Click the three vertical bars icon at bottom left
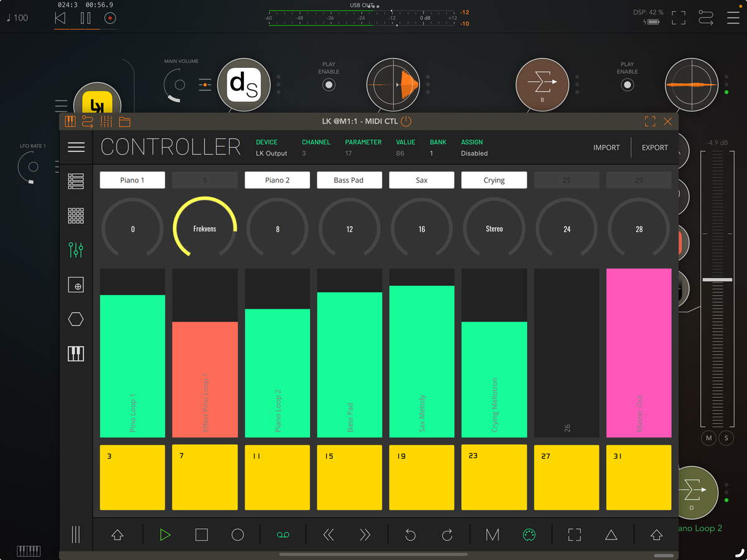The image size is (747, 560). pos(76,534)
